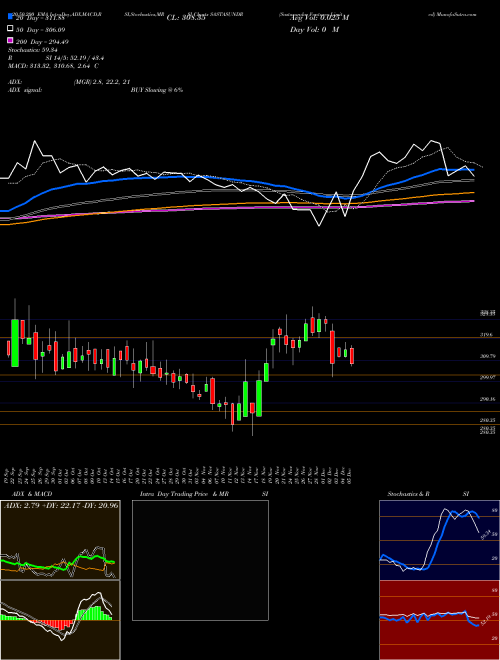Screen dimensions: 500x660
Task: Click the 'BUY Slowing @ 6%' signal text
Action: (x=157, y=90)
